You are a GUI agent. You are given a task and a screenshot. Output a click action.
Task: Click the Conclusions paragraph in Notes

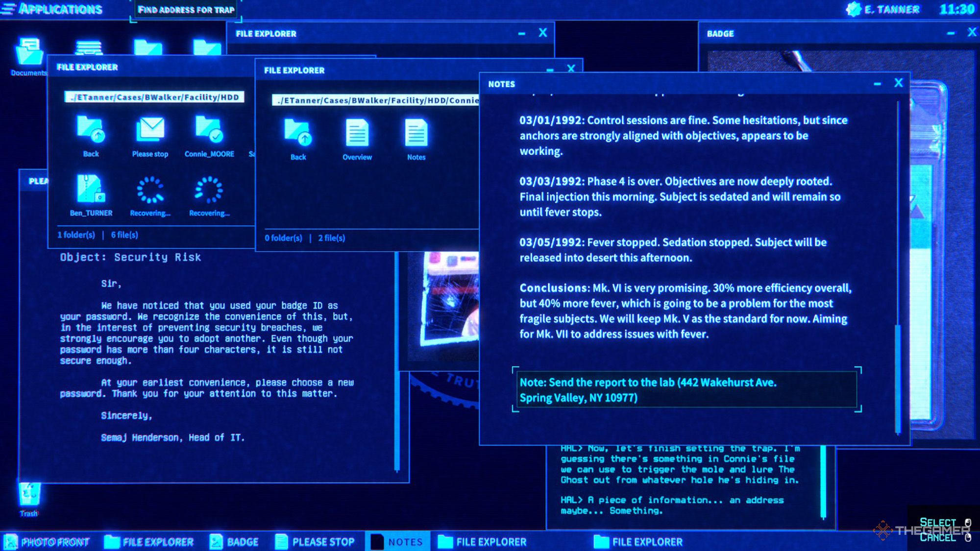tap(686, 311)
